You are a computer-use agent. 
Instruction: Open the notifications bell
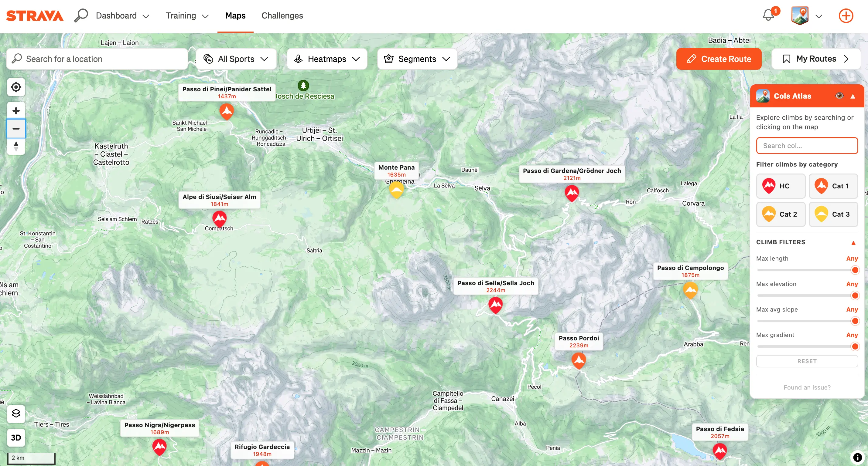[x=769, y=15]
